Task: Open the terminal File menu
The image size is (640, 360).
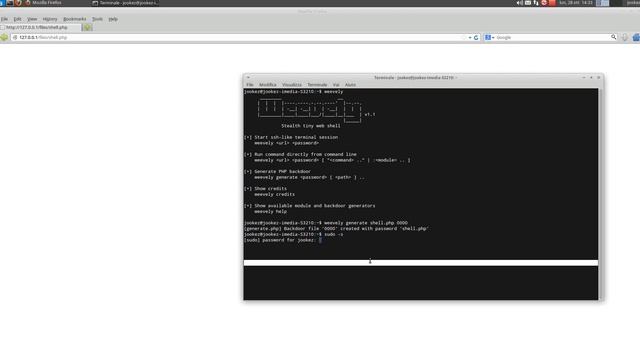Action: click(x=250, y=85)
